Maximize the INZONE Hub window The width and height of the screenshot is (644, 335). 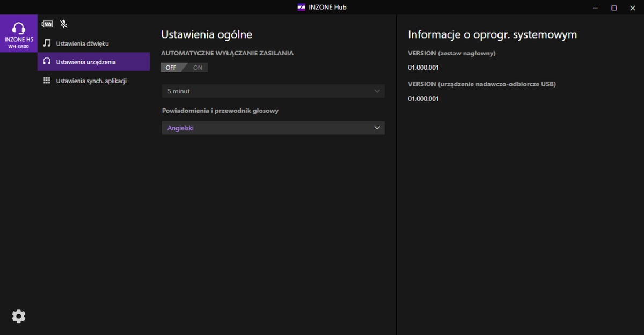point(614,8)
